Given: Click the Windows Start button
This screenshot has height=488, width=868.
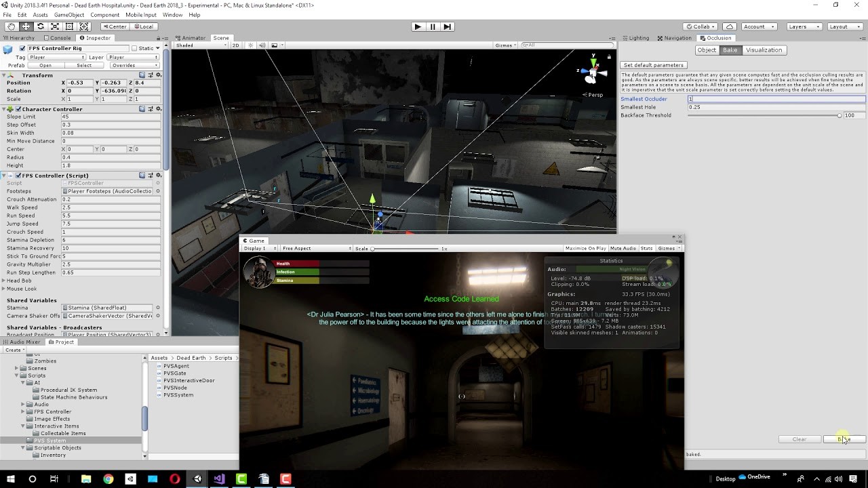Looking at the screenshot, I should (x=10, y=479).
